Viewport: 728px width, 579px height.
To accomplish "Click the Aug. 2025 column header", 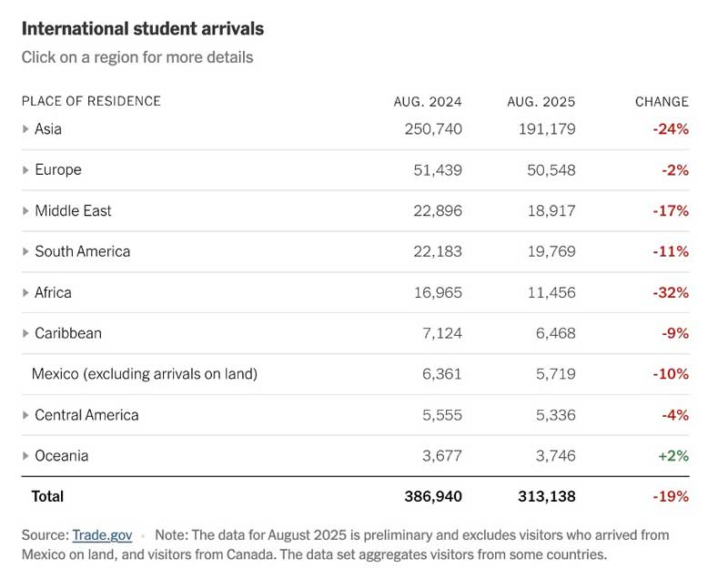I will (541, 102).
